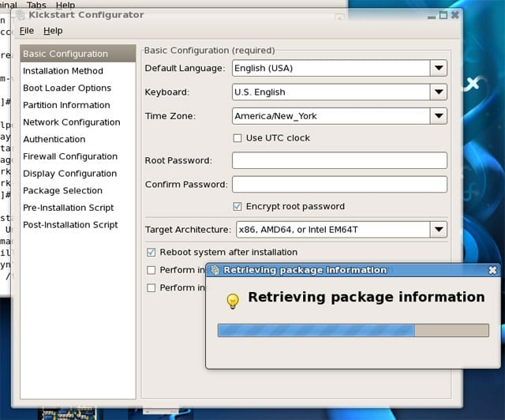Screen dimensions: 505x420
Task: Open the Help menu in terminal window
Action: pyautogui.click(x=65, y=5)
